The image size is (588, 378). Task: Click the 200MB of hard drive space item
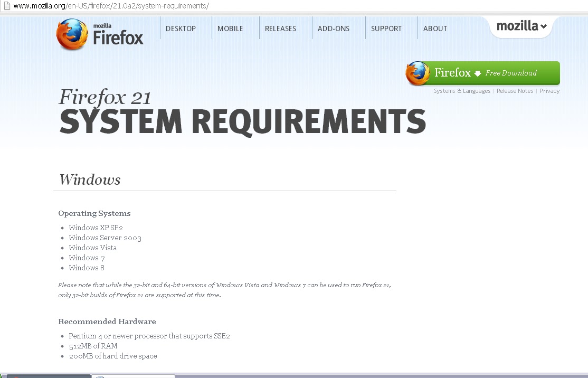point(113,356)
